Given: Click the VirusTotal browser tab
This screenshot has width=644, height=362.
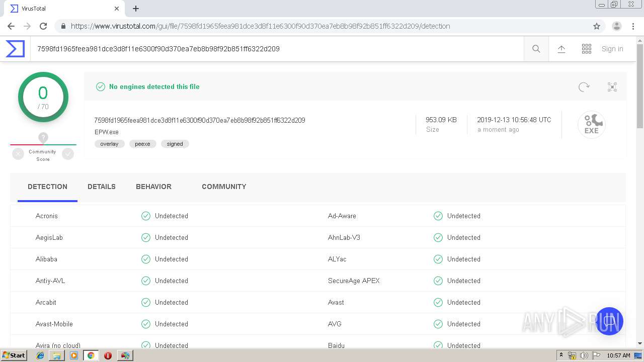Looking at the screenshot, I should click(x=63, y=9).
